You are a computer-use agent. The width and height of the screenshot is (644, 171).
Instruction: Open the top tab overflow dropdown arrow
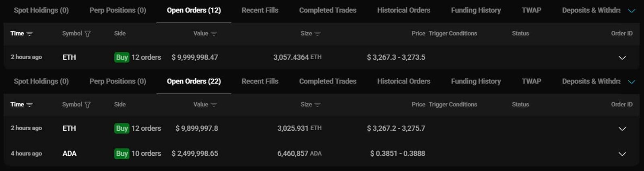[x=632, y=11]
